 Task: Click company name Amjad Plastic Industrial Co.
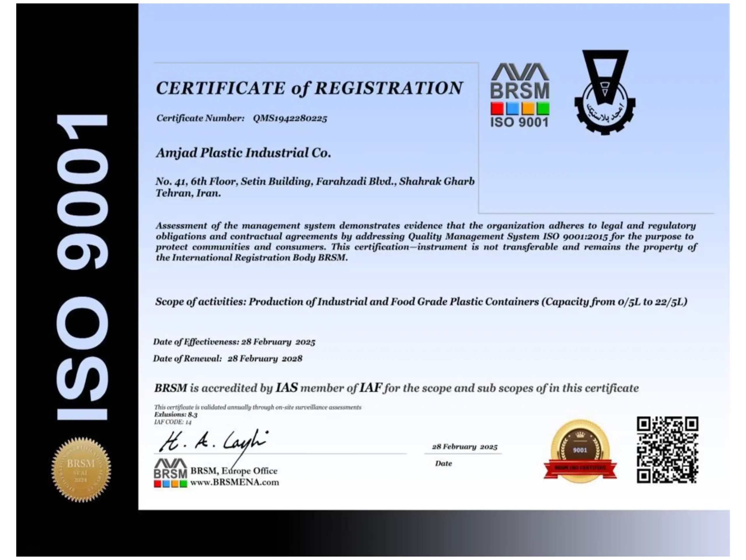(243, 153)
